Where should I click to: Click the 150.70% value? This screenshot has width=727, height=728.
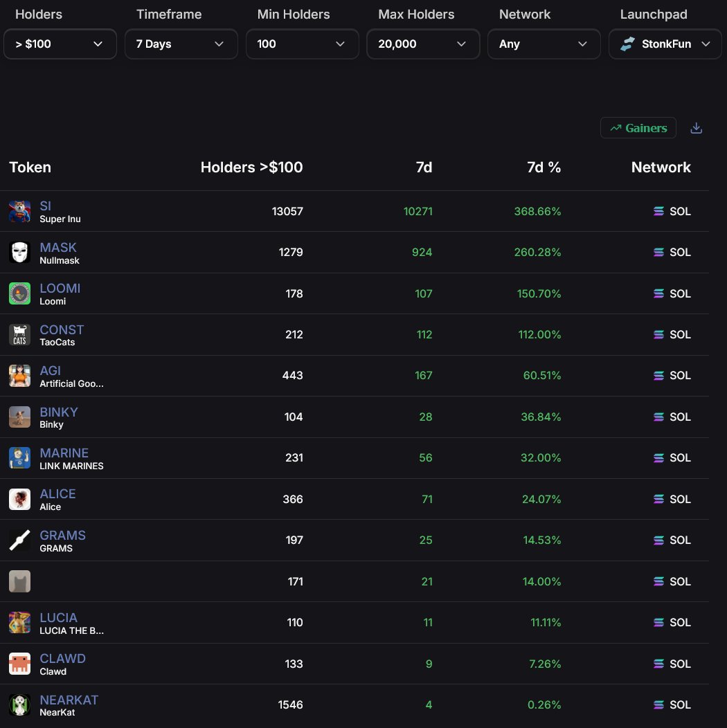point(539,293)
